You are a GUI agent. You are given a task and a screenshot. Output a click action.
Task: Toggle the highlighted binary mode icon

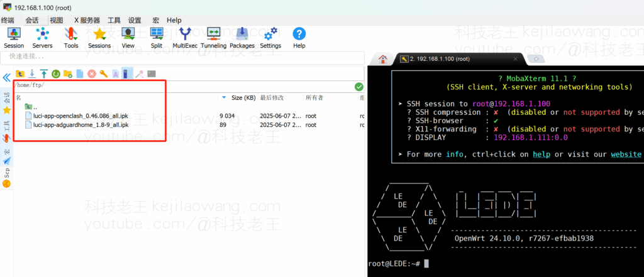pos(127,73)
